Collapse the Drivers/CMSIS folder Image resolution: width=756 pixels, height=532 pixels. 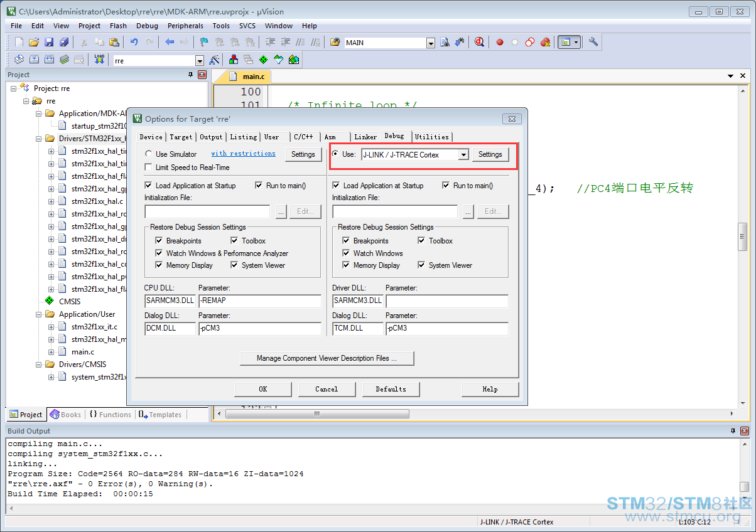click(x=39, y=364)
